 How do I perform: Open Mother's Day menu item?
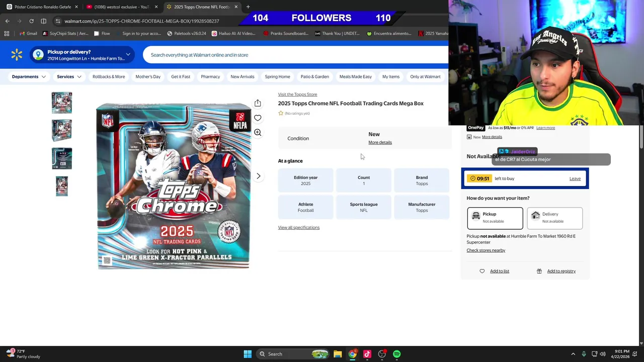click(x=148, y=76)
